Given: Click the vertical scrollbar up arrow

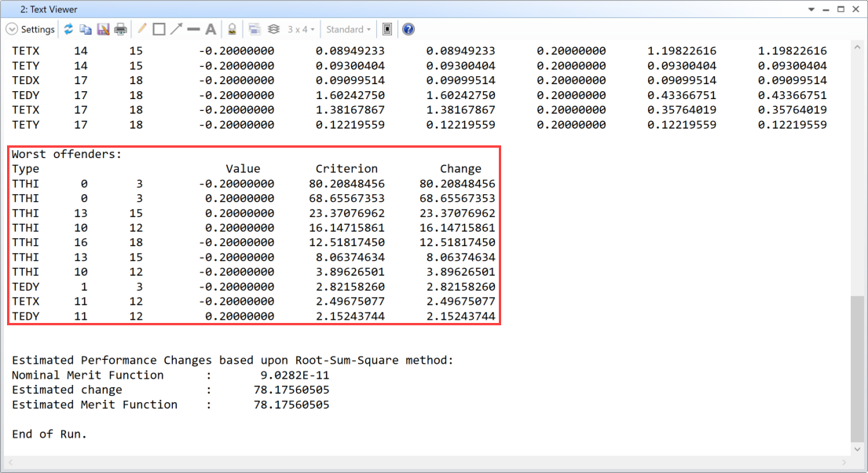Looking at the screenshot, I should click(858, 48).
